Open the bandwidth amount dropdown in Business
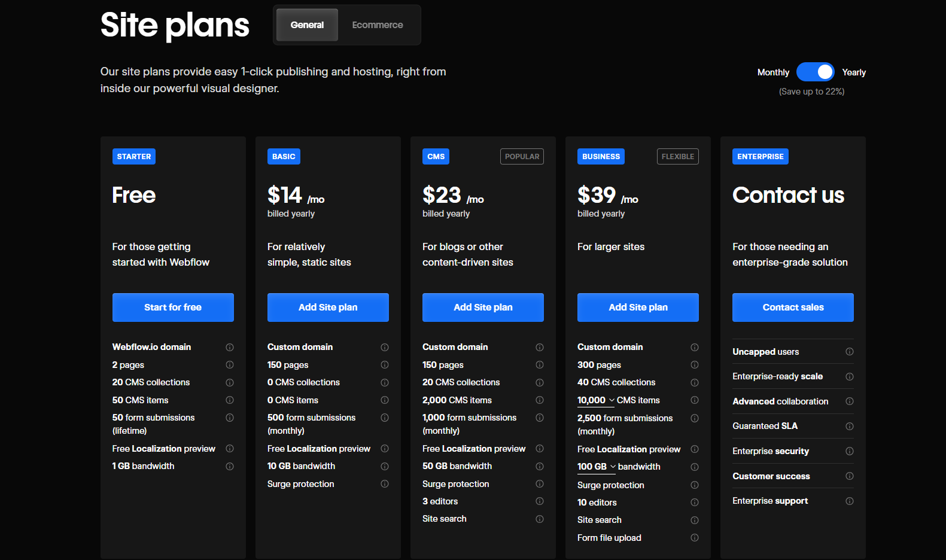 click(x=597, y=467)
